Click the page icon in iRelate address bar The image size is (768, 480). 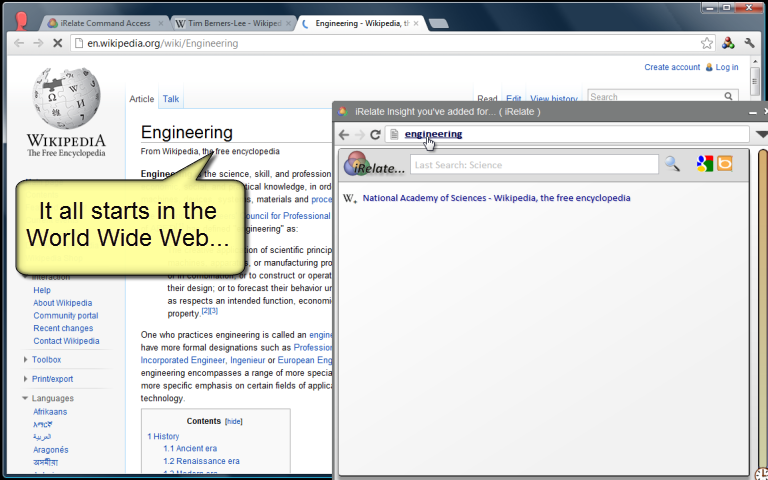pyautogui.click(x=394, y=134)
